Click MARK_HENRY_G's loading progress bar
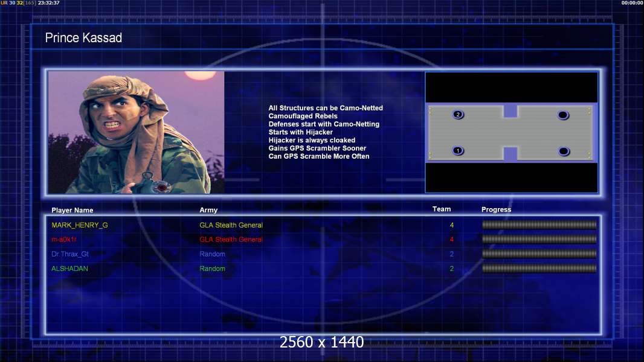The image size is (644, 362). (x=539, y=224)
